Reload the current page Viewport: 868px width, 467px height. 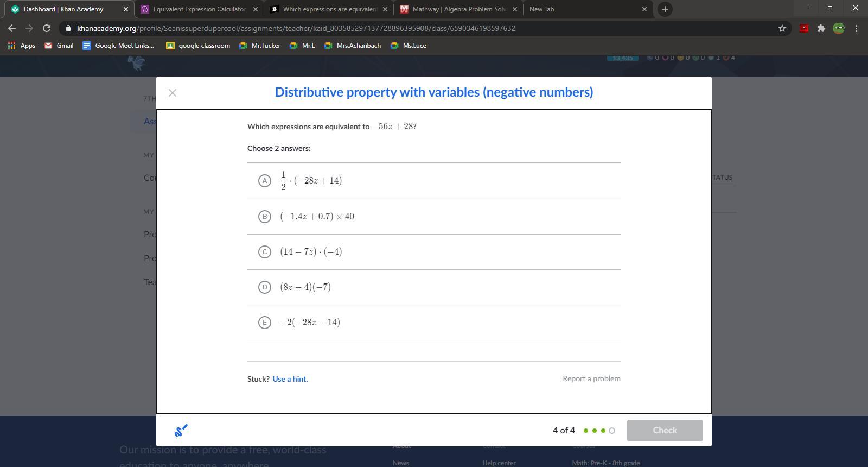(47, 28)
